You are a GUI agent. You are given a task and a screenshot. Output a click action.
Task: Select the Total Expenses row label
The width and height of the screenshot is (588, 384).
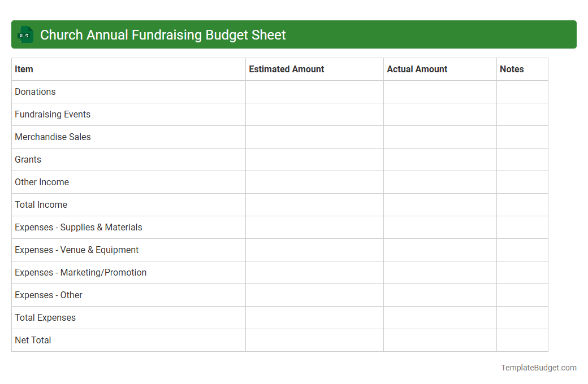(45, 317)
